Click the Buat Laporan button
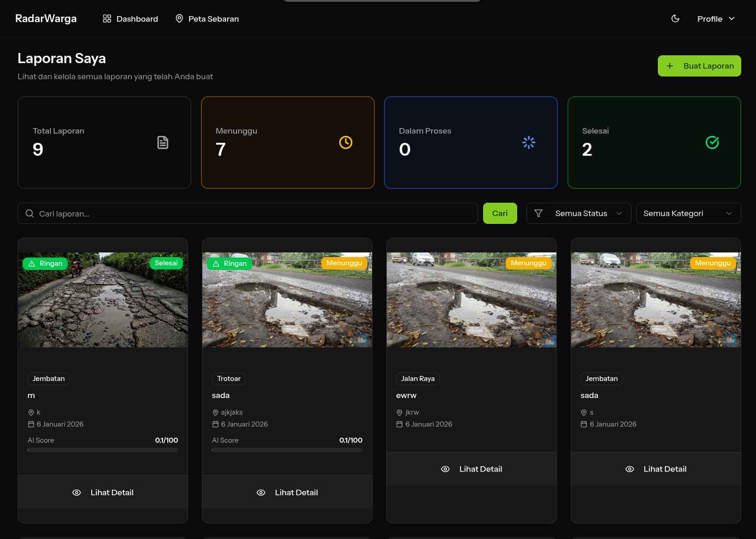The image size is (756, 539). (x=699, y=66)
